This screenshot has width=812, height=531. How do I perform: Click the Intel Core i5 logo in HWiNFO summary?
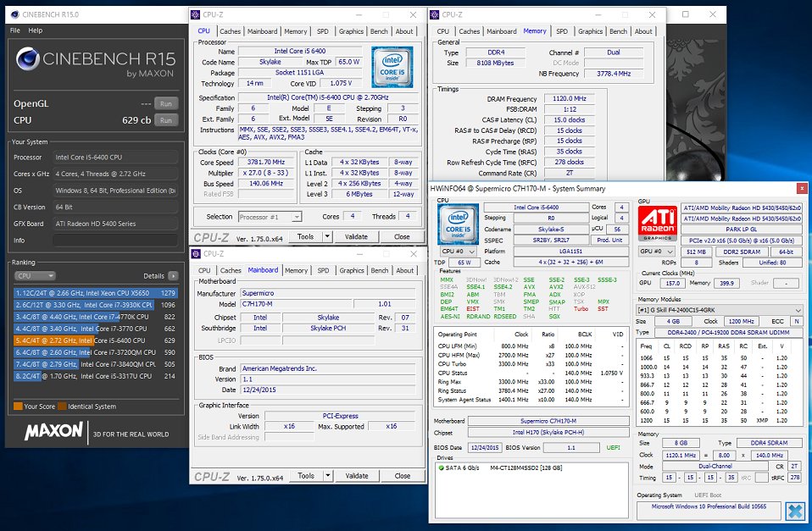click(458, 224)
